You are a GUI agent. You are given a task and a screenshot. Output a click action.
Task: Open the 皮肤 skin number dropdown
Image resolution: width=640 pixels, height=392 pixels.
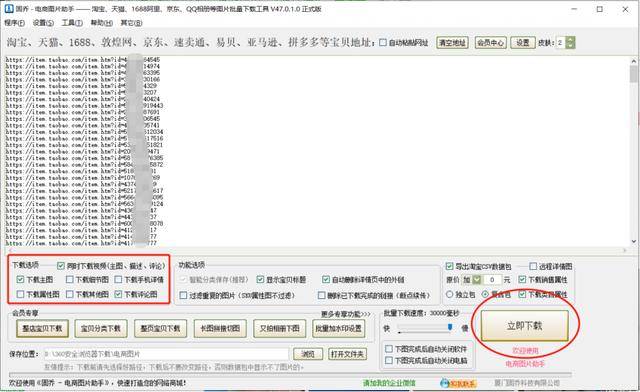coord(571,42)
